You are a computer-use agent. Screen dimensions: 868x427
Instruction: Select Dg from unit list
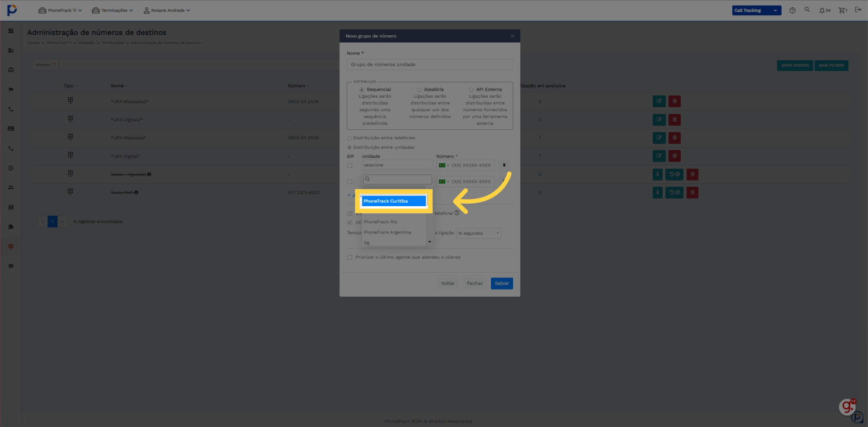point(394,243)
